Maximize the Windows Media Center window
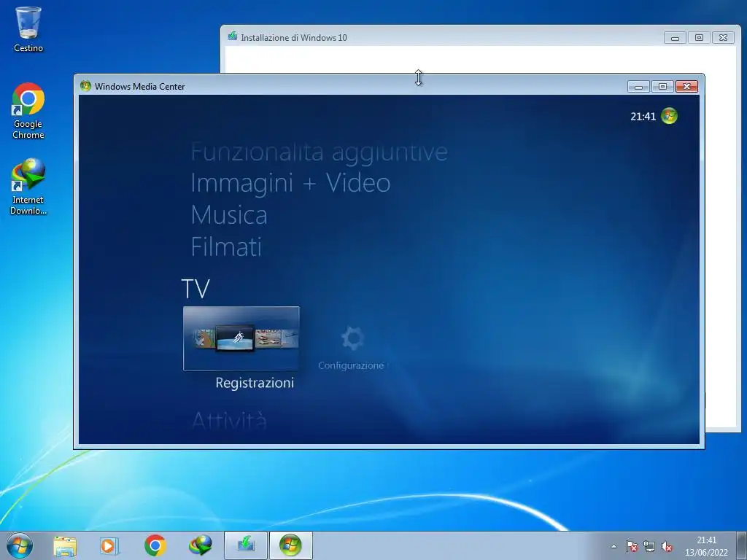This screenshot has height=560, width=747. (662, 86)
